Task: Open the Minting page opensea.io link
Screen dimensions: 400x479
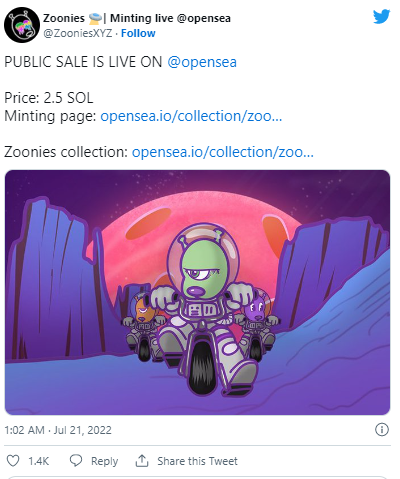Action: (x=191, y=116)
